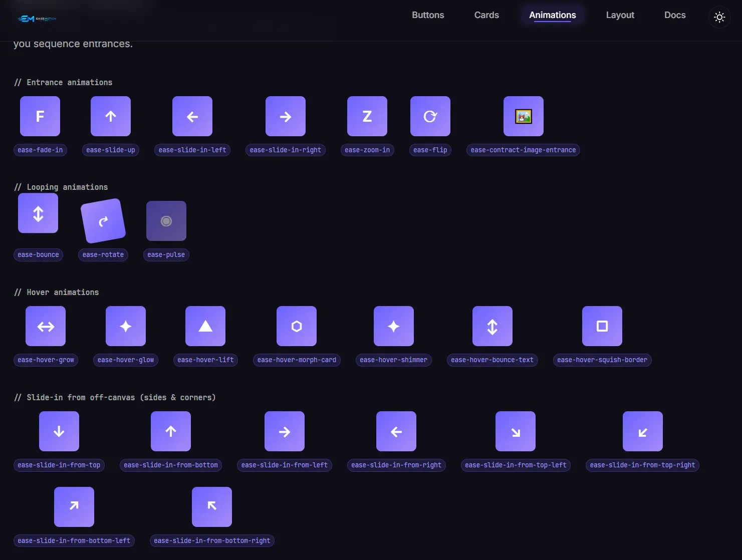Click the hover-lift triangle tile
Image resolution: width=742 pixels, height=560 pixels.
pyautogui.click(x=205, y=326)
